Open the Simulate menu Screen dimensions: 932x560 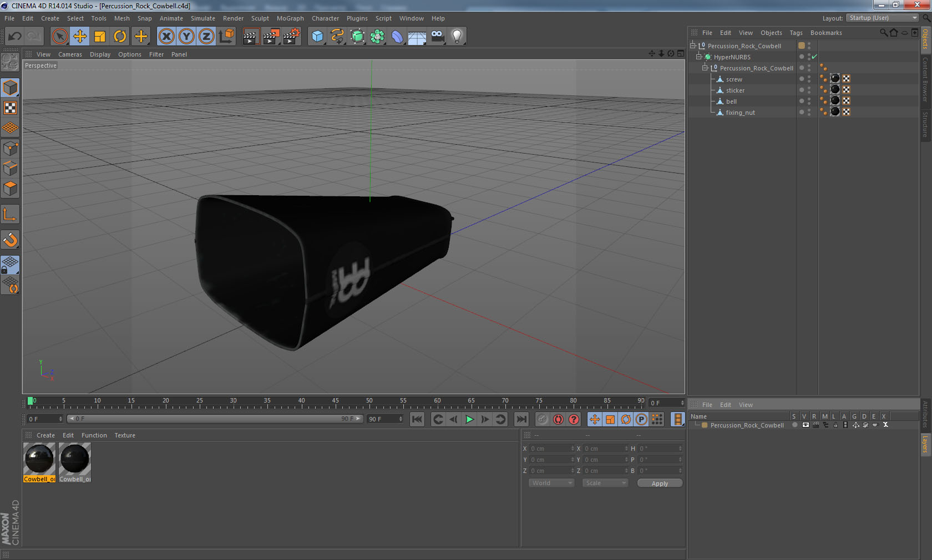point(203,18)
